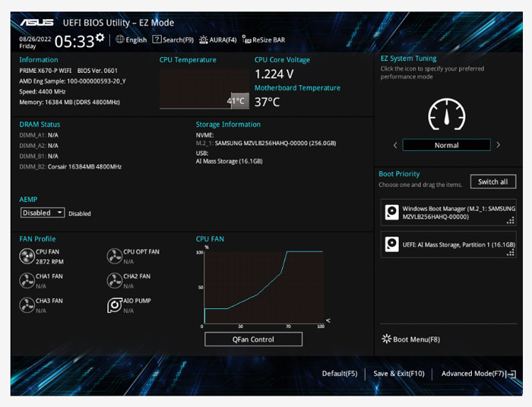This screenshot has width=532, height=407.
Task: Click the PRIME X670-P WIFI model text
Action: [x=45, y=71]
